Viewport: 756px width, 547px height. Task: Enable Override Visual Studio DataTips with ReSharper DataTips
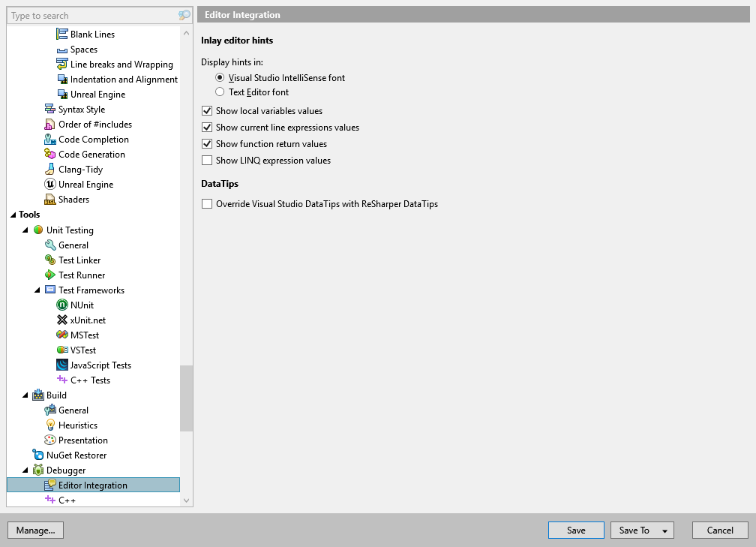point(206,203)
